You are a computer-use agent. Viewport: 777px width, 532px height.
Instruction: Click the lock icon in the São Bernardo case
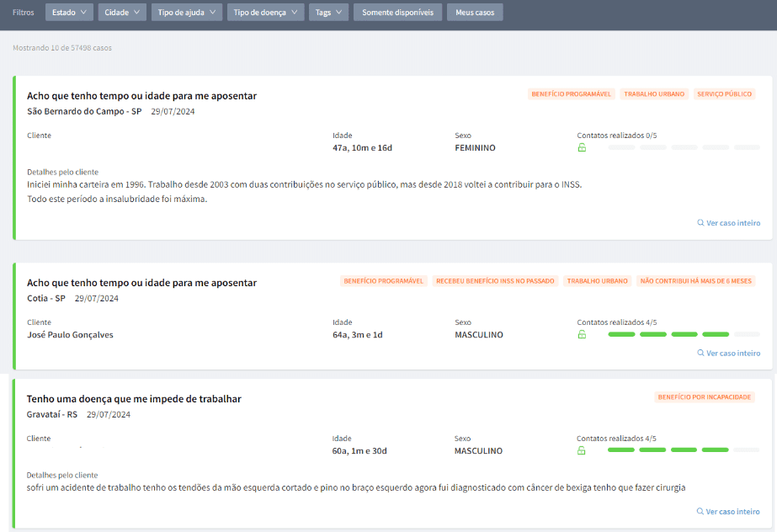click(581, 148)
